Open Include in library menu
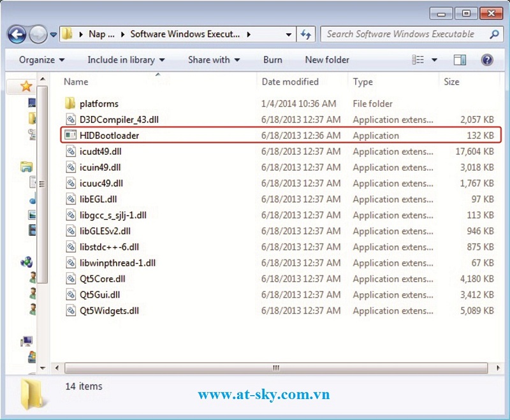The height and width of the screenshot is (420, 510). click(126, 60)
